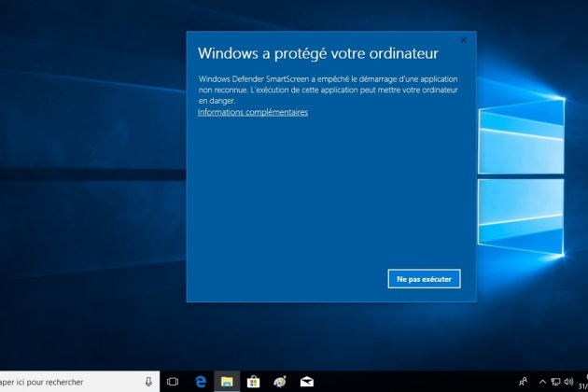588x392 pixels.
Task: Open the Informations complémentaires link
Action: (x=253, y=112)
